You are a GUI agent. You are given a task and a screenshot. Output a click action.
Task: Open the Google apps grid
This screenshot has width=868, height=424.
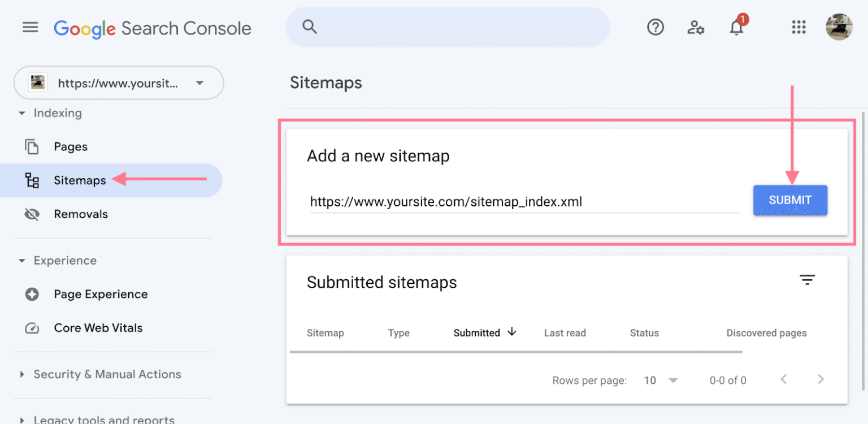coord(798,27)
